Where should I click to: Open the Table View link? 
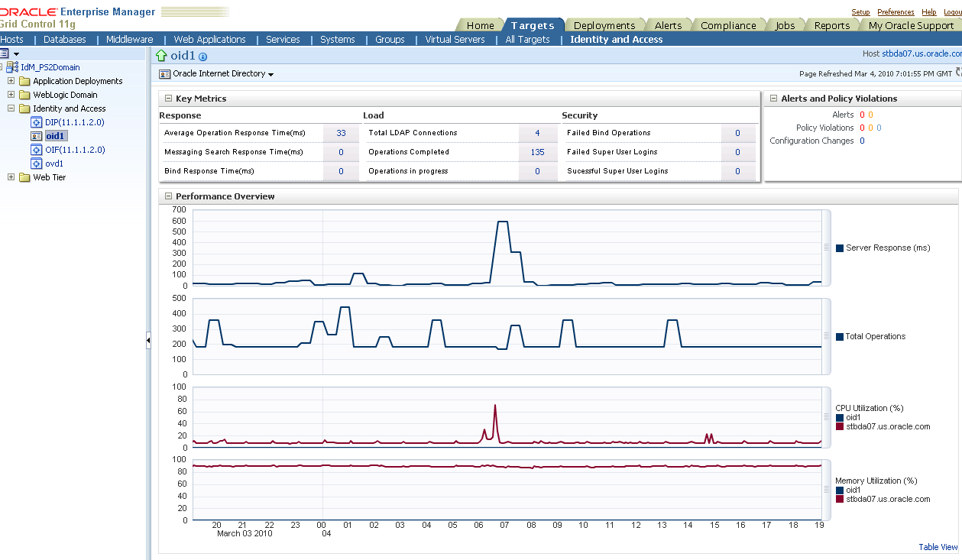click(x=938, y=547)
